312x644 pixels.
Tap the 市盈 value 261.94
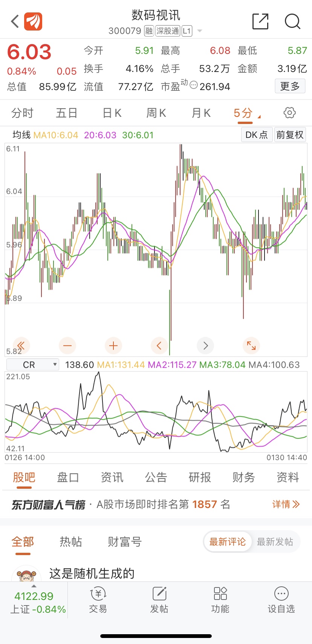215,87
